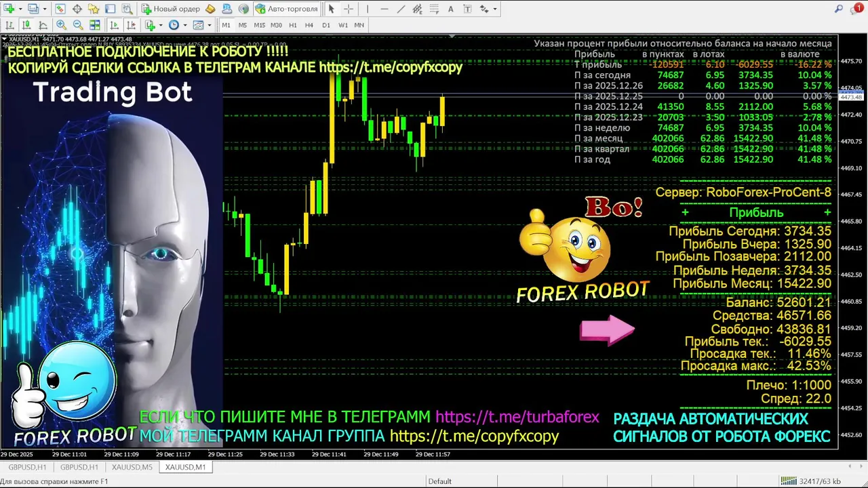Screen dimensions: 868x488
Task: Switch to line chart display
Action: tap(43, 25)
